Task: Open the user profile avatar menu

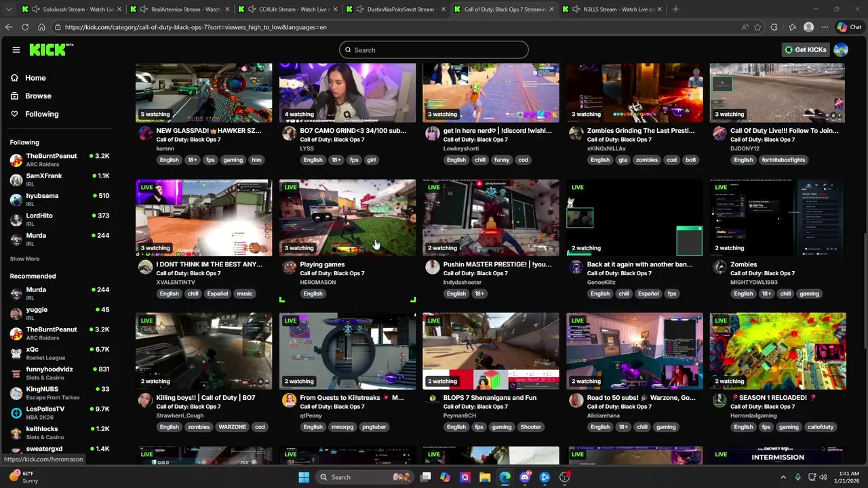Action: click(841, 49)
